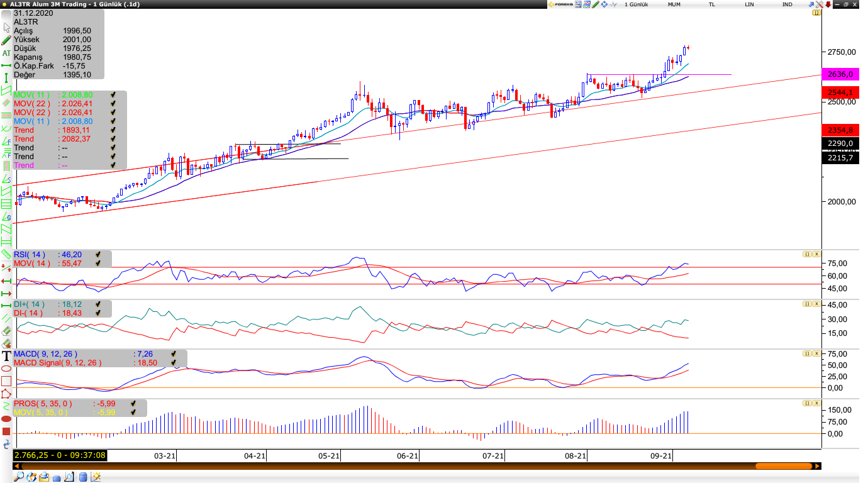This screenshot has width=868, height=483.
Task: Toggle the DI+(14) checkmark
Action: point(98,304)
